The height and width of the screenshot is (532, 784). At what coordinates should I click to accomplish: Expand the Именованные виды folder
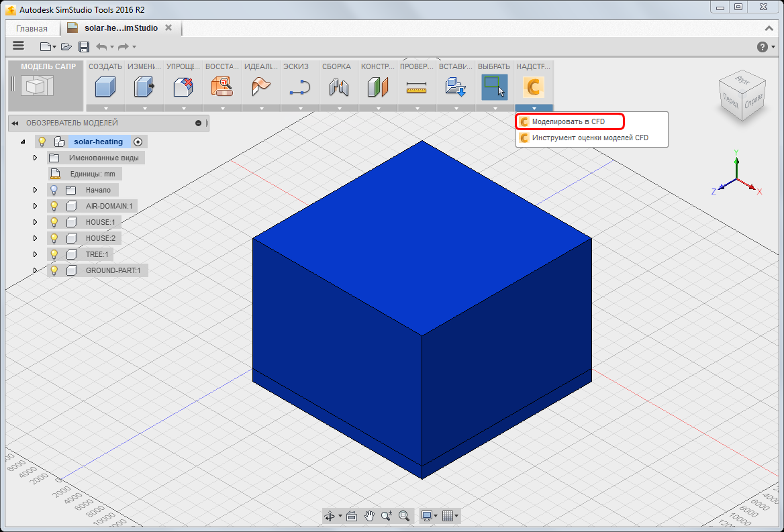pos(35,158)
